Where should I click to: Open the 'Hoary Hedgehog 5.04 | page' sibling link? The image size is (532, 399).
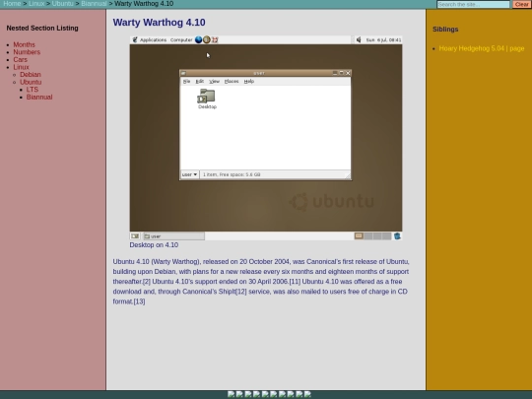pos(482,48)
